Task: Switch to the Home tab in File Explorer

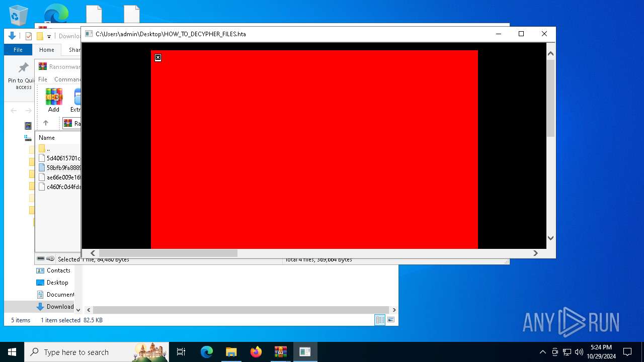Action: (47, 50)
